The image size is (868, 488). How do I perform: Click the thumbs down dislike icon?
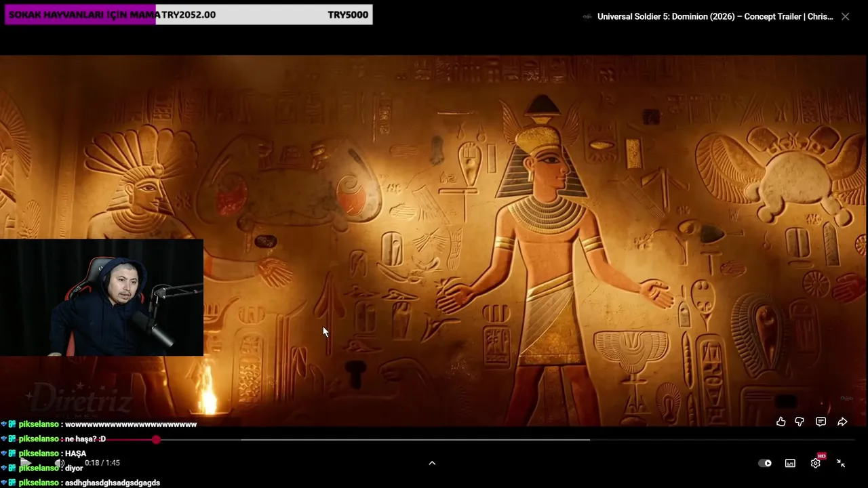(x=800, y=422)
